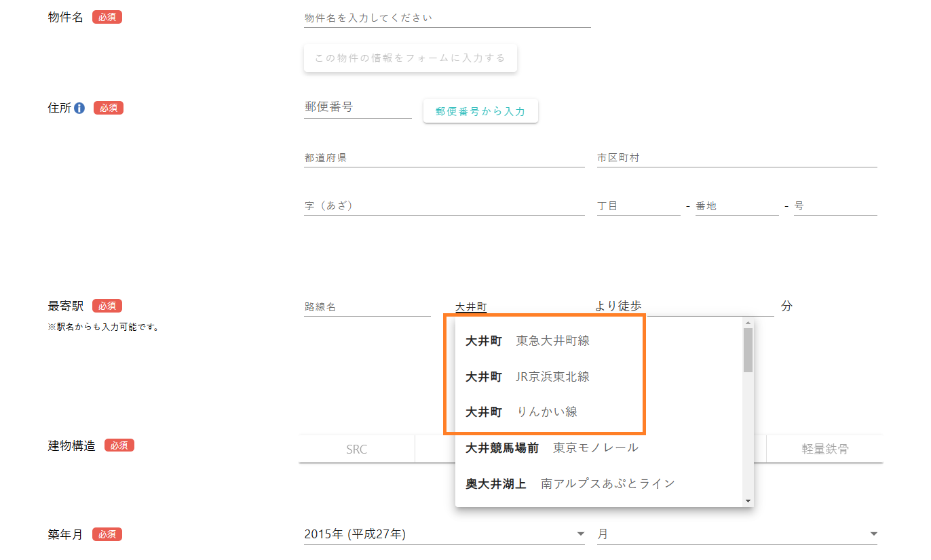Click この物件の情報をフォームに入力する button
This screenshot has height=560, width=931.
pos(410,58)
